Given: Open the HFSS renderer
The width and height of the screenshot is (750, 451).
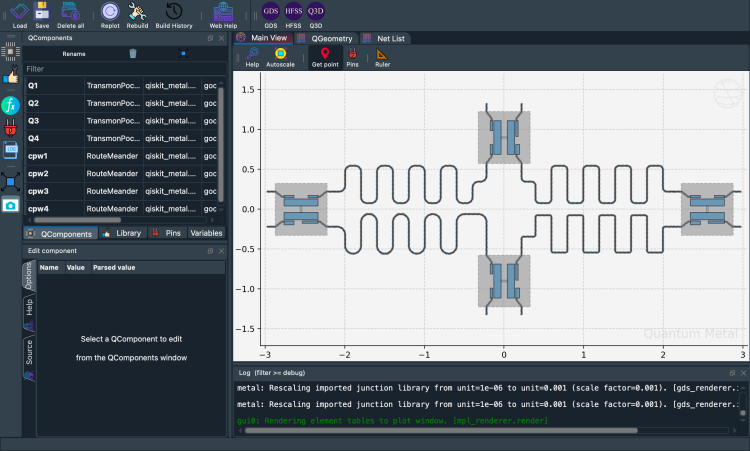Looking at the screenshot, I should click(x=293, y=15).
